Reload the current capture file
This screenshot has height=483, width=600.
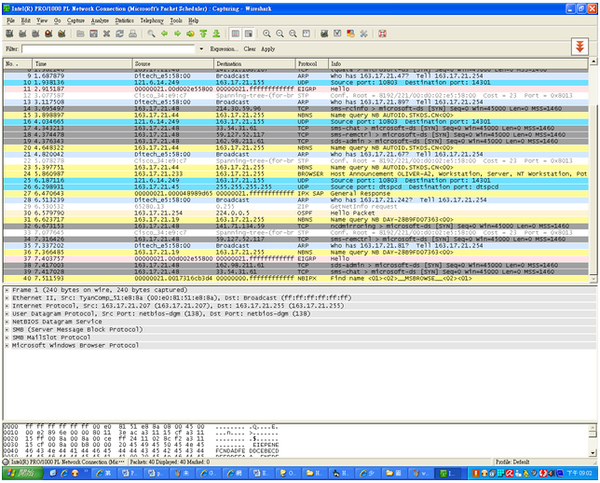(119, 34)
